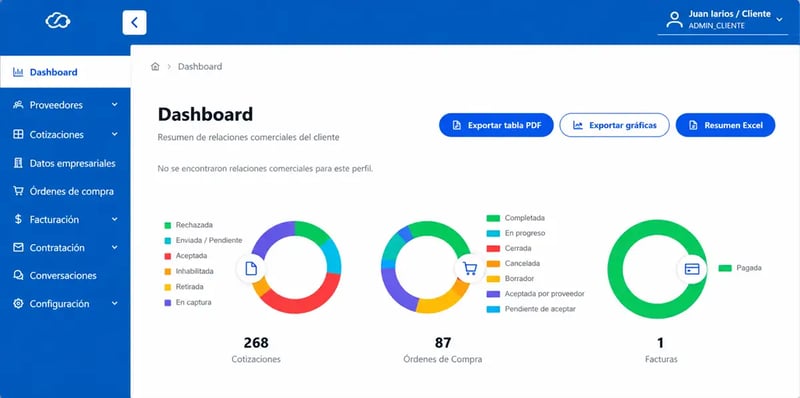Click the Datos empresariales building icon
The image size is (800, 398).
coord(18,163)
